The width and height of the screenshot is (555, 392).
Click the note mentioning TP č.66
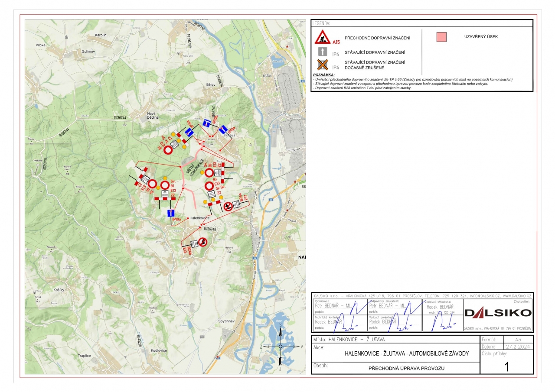[413, 79]
